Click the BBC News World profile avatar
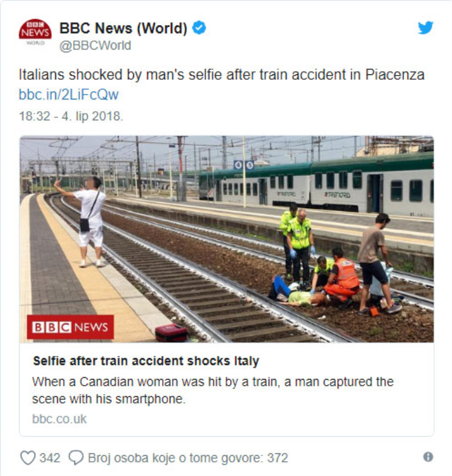Screen dimensions: 452x476 (x=35, y=32)
